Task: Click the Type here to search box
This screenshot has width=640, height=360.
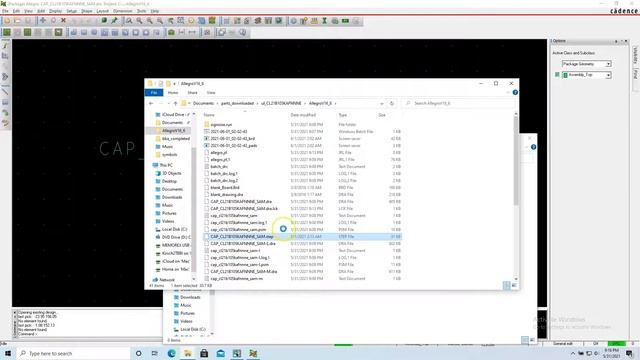Action: [73, 353]
